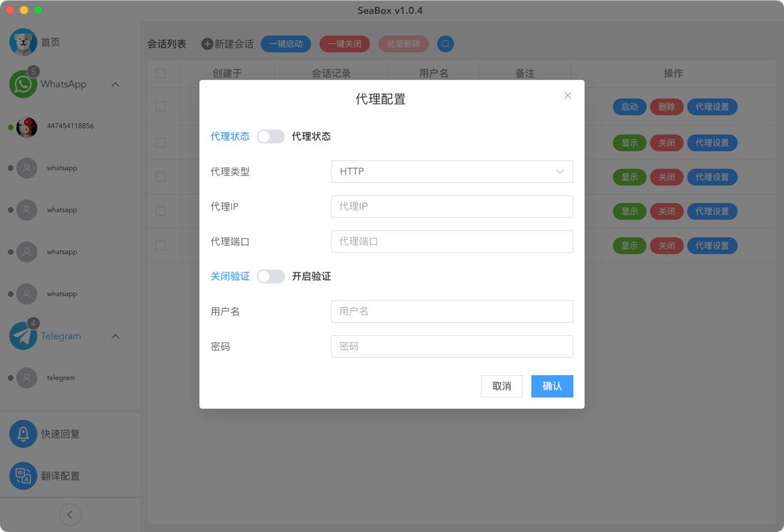Click 批量删除 batch delete button

tap(404, 44)
